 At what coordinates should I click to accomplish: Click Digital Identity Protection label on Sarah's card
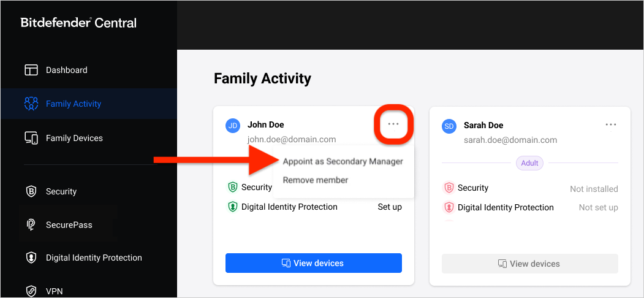(x=506, y=207)
